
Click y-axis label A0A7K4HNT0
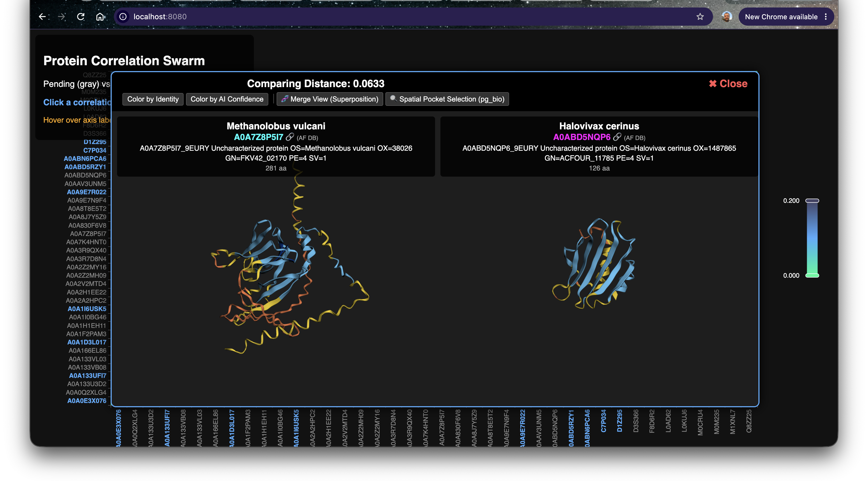[86, 242]
